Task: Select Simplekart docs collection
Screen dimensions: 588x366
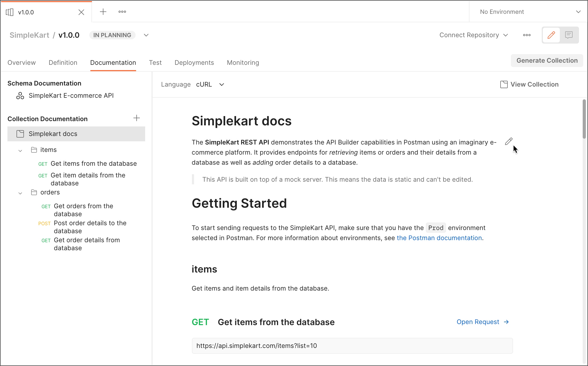Action: pos(76,134)
